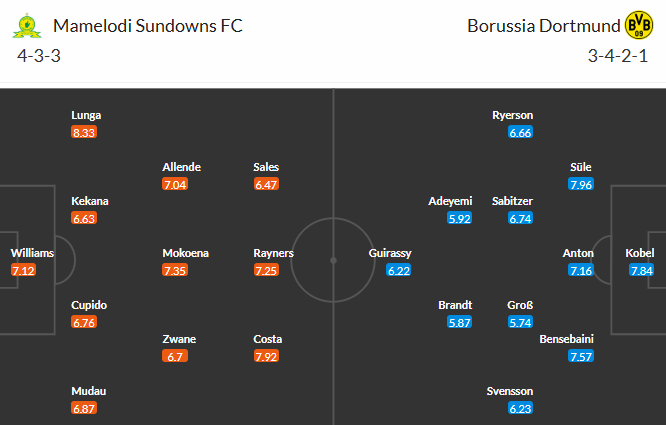Select player Mudau in defense

tap(88, 391)
